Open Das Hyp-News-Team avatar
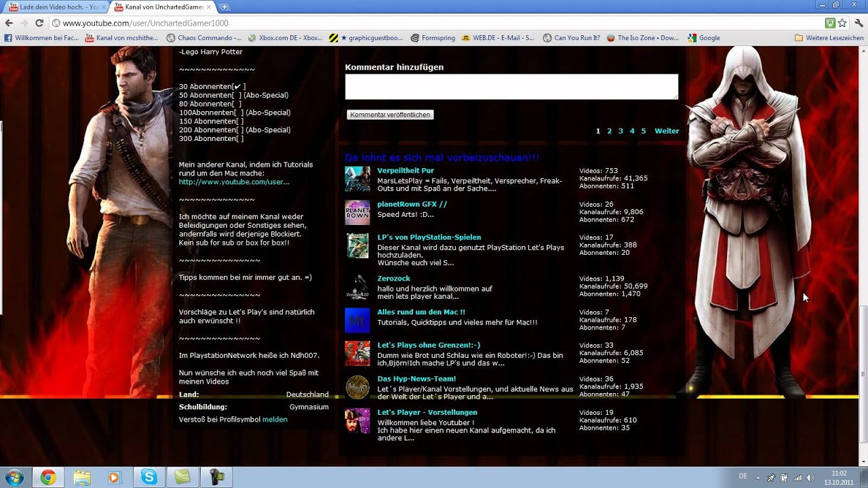Viewport: 868px width, 488px height. tap(357, 387)
